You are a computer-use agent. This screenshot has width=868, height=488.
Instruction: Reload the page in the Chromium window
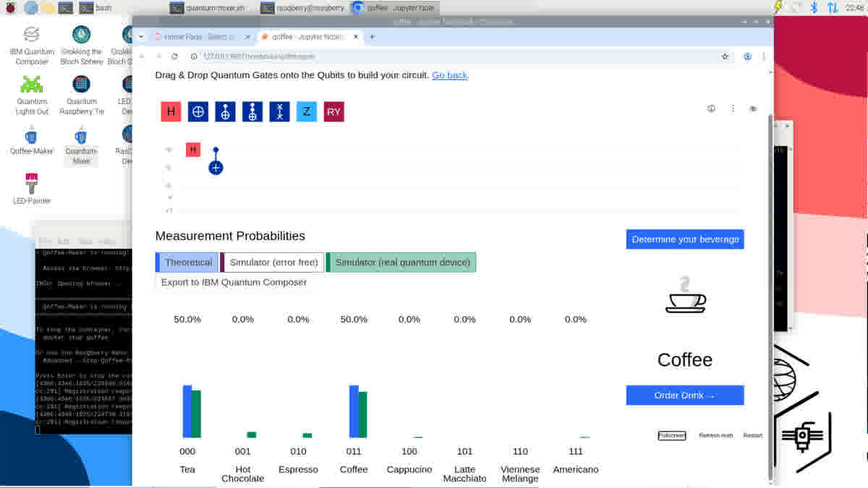[174, 56]
